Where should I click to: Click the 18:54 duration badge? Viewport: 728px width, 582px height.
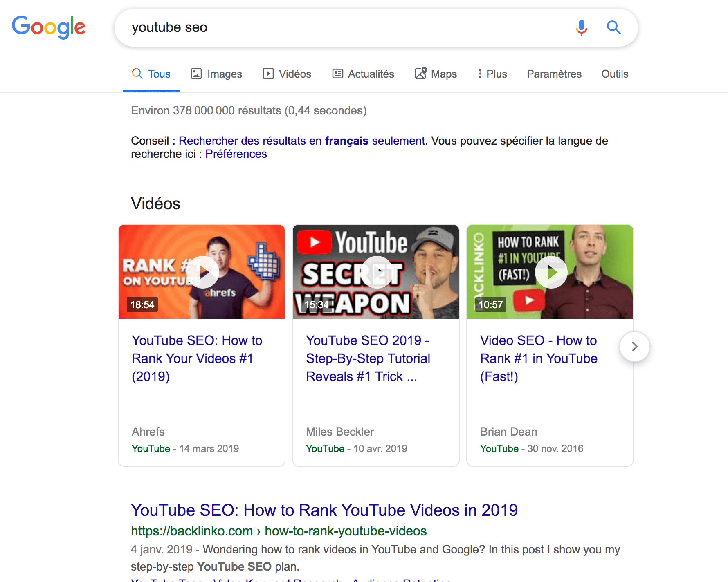pos(142,304)
